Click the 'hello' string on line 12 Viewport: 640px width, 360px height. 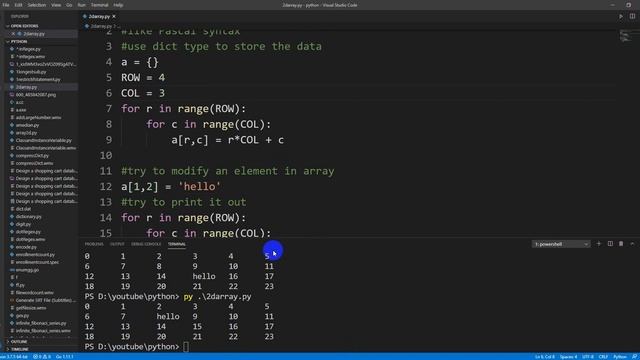coord(200,187)
